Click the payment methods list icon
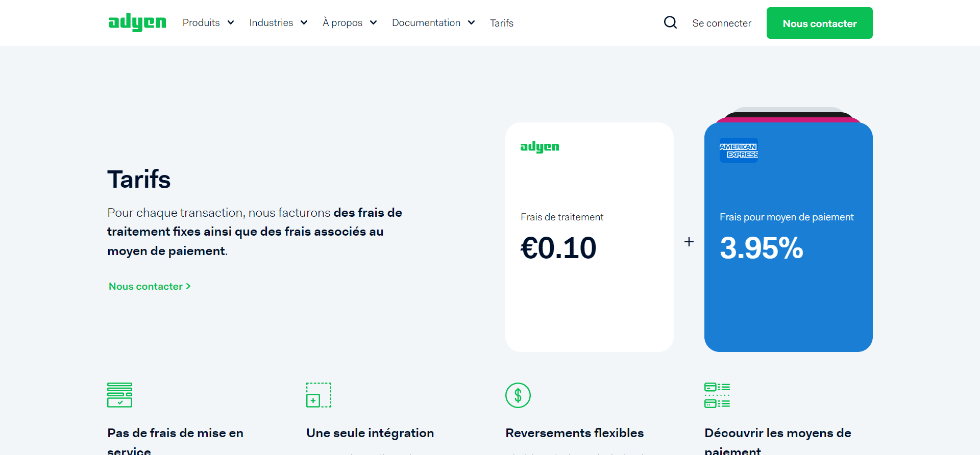Viewport: 980px width, 455px height. tap(717, 395)
